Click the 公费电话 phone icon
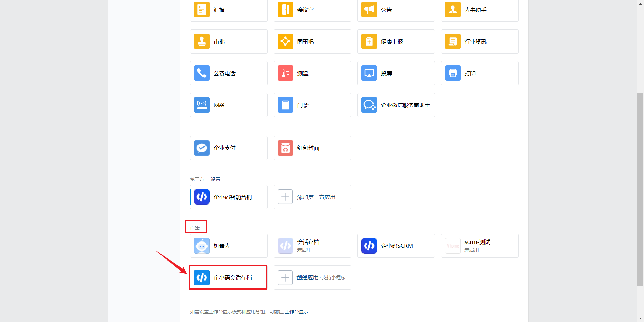 (x=202, y=73)
